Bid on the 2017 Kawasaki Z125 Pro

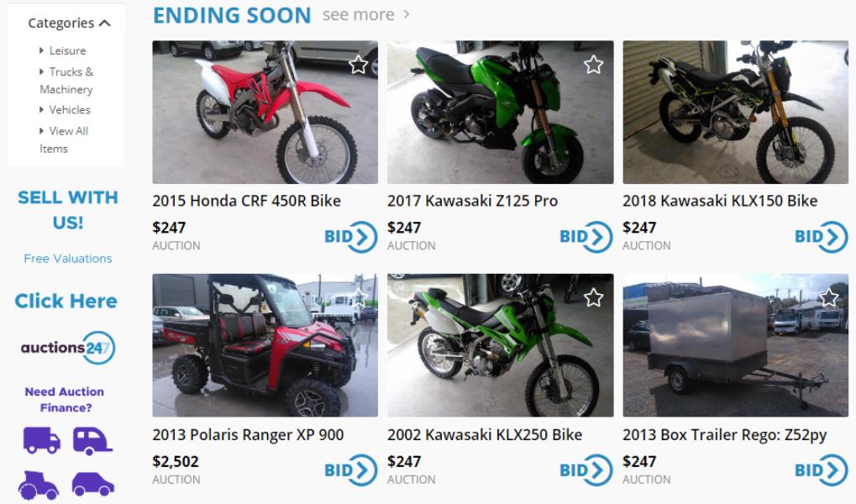pos(586,237)
